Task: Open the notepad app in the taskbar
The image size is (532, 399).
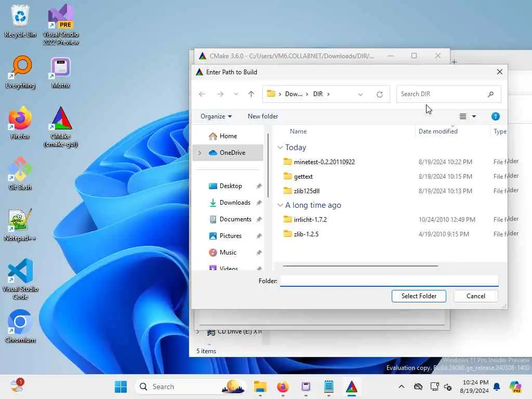Action: (329, 387)
